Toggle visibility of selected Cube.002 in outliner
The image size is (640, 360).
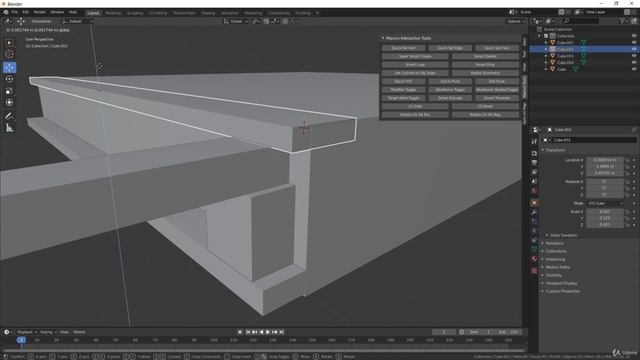[x=634, y=49]
